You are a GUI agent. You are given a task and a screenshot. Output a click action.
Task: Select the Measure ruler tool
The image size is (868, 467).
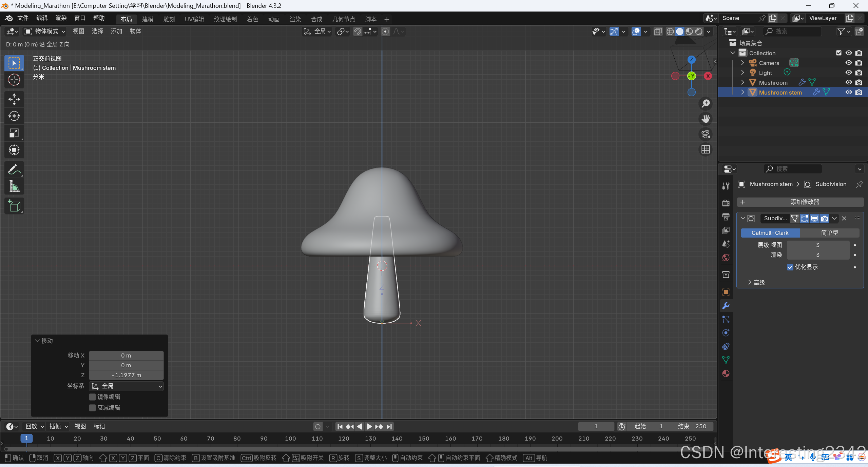(14, 186)
